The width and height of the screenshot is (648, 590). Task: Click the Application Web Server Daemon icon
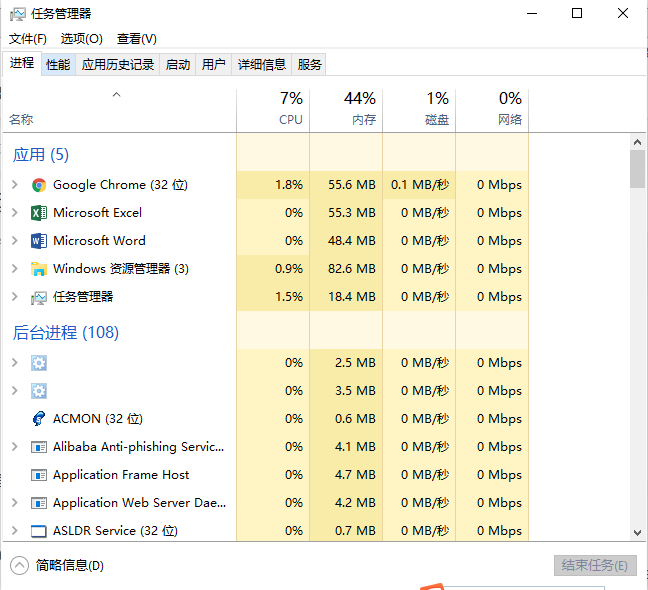[39, 503]
